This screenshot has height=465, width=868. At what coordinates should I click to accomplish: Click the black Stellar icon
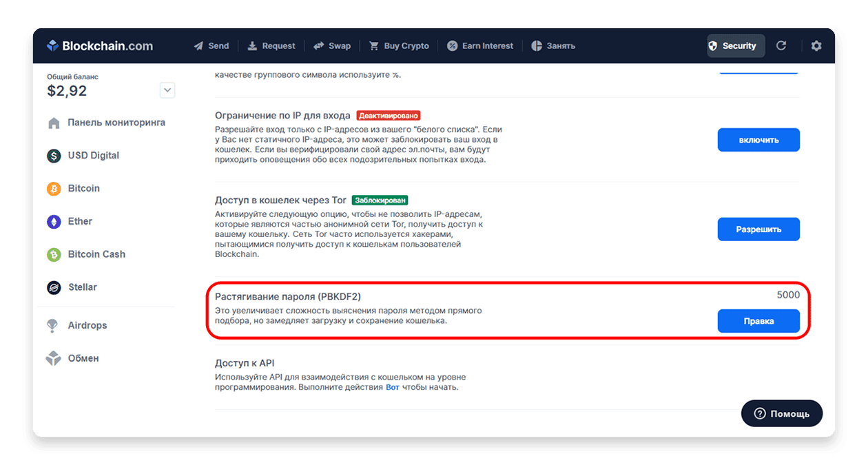coord(54,288)
